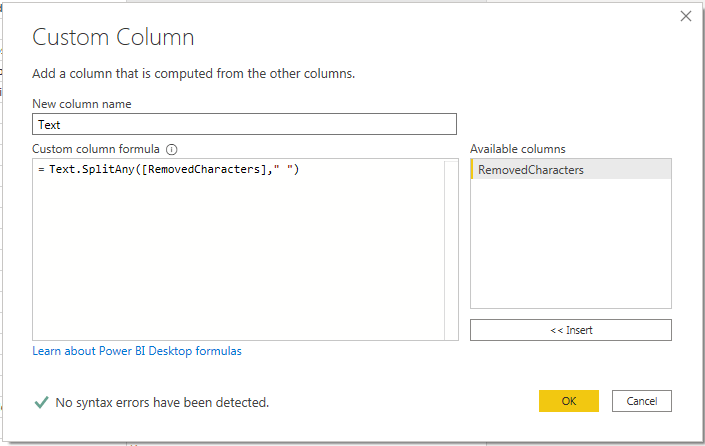Screen dimensions: 705x446
Task: Select RemovedCharacters in Available columns list
Action: tap(530, 170)
